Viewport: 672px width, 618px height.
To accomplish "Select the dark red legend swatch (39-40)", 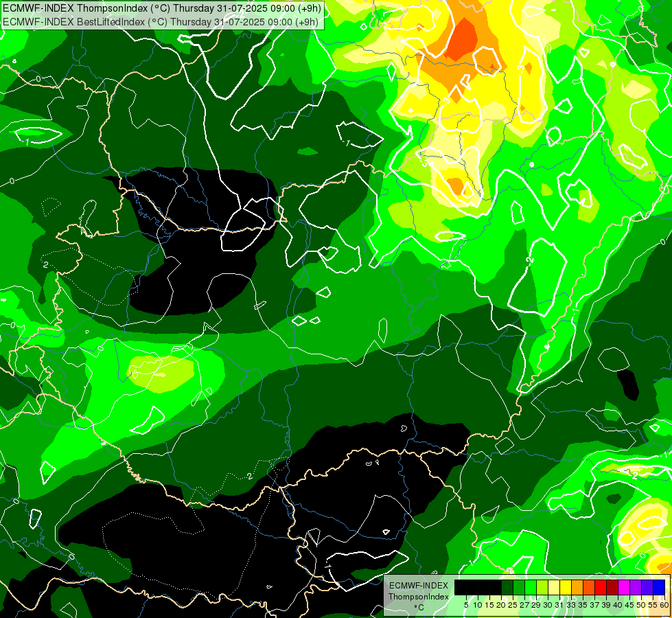I will 612,588.
